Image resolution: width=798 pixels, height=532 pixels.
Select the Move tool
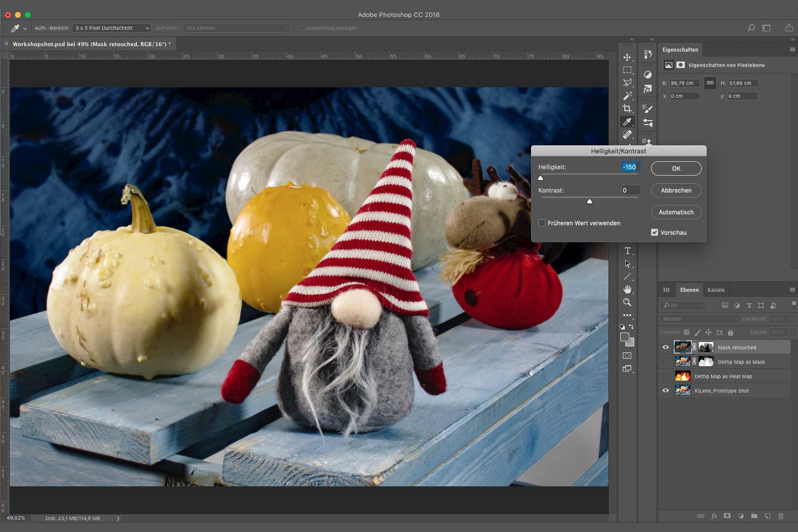(x=627, y=57)
